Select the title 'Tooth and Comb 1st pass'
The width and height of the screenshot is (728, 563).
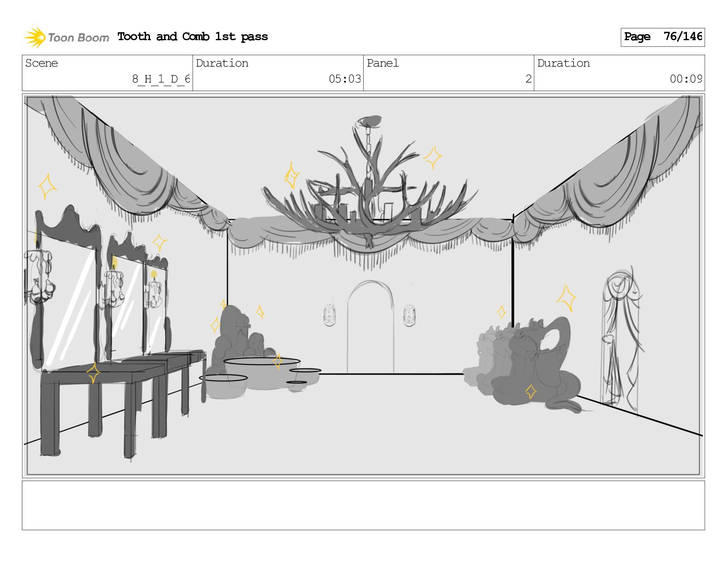[193, 37]
